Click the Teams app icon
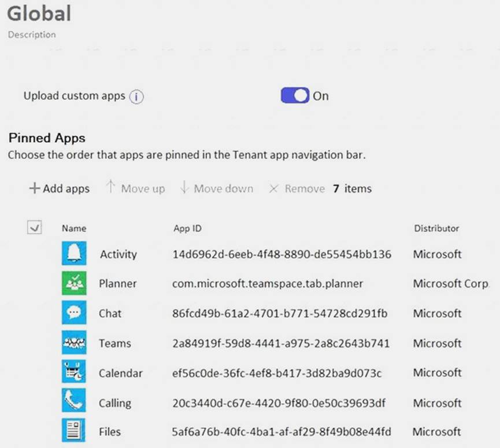 (74, 343)
